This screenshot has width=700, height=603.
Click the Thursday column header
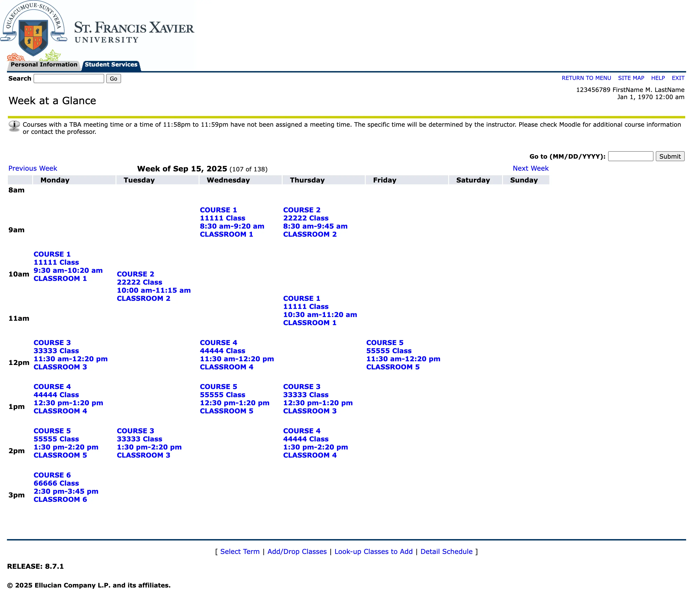point(324,180)
